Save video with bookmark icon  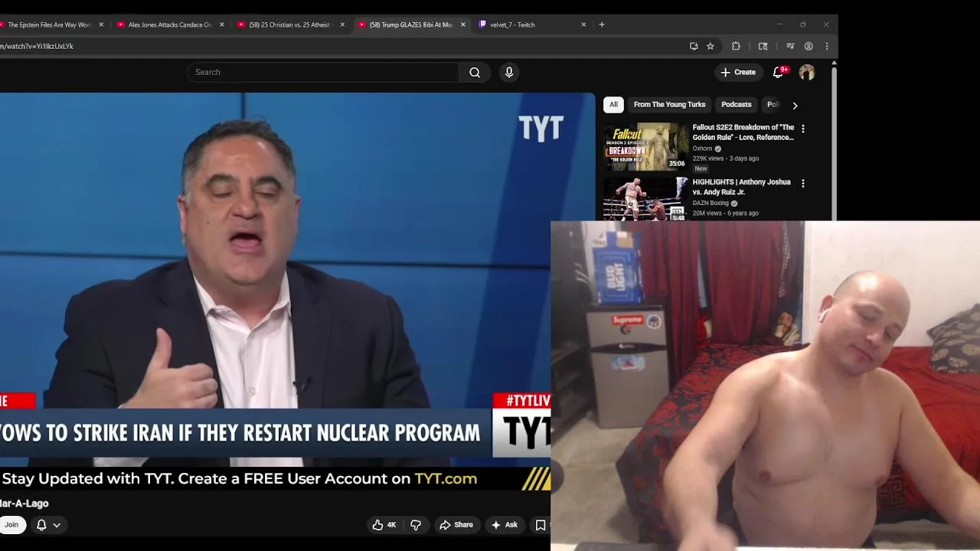point(541,525)
